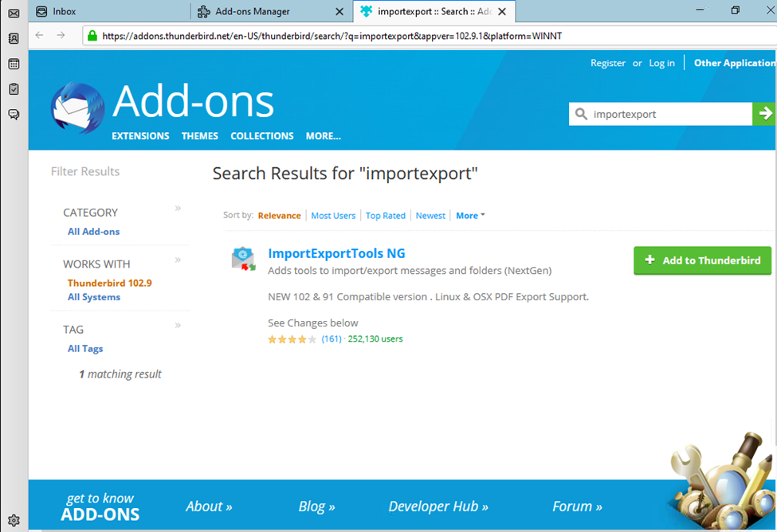Click the forward navigation arrow
This screenshot has width=777, height=532.
point(61,35)
